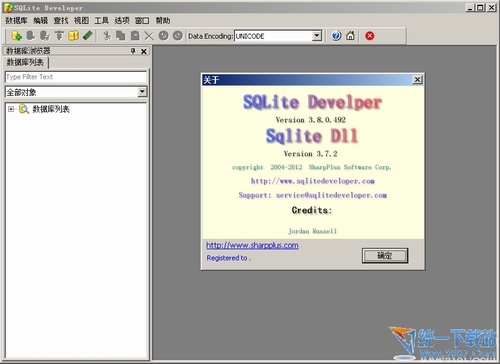Expand the 数据库列表 tree node
Viewport: 500px width, 364px height.
(x=11, y=109)
